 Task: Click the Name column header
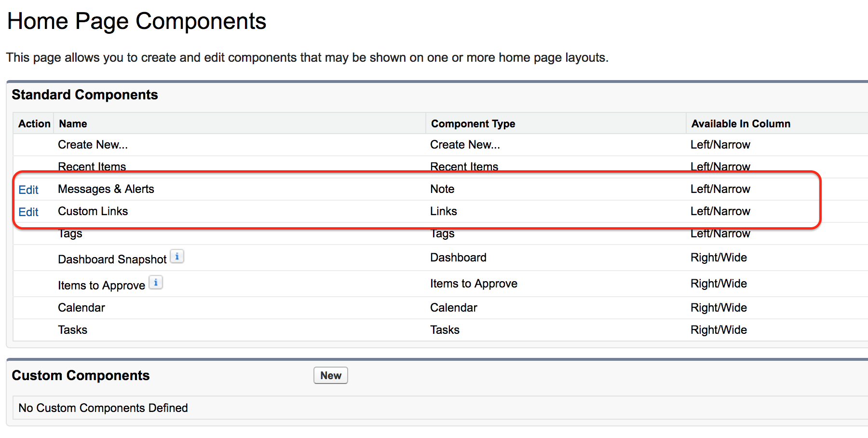tap(73, 123)
